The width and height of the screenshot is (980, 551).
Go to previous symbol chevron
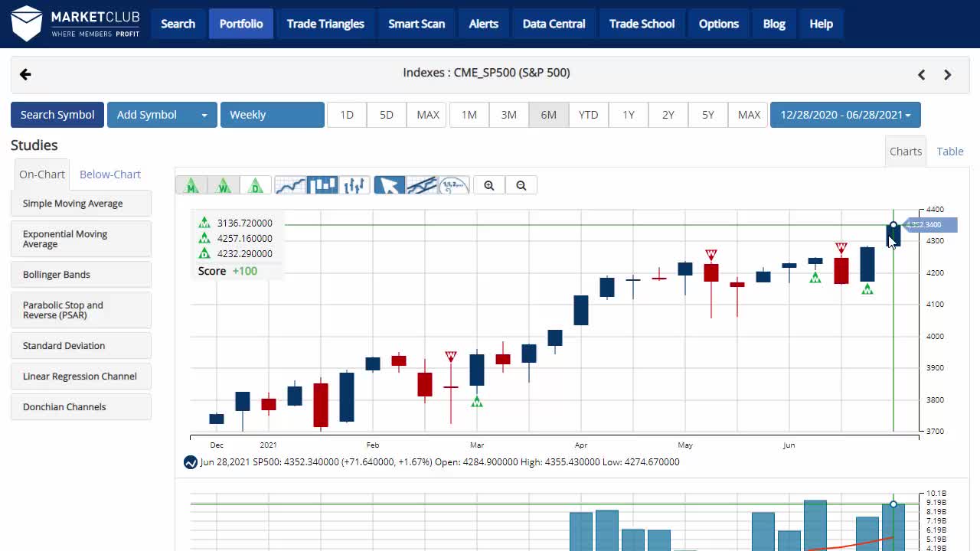[x=922, y=74]
